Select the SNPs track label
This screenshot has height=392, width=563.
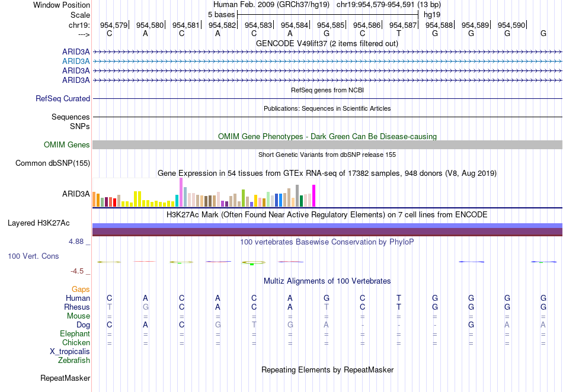coord(80,127)
